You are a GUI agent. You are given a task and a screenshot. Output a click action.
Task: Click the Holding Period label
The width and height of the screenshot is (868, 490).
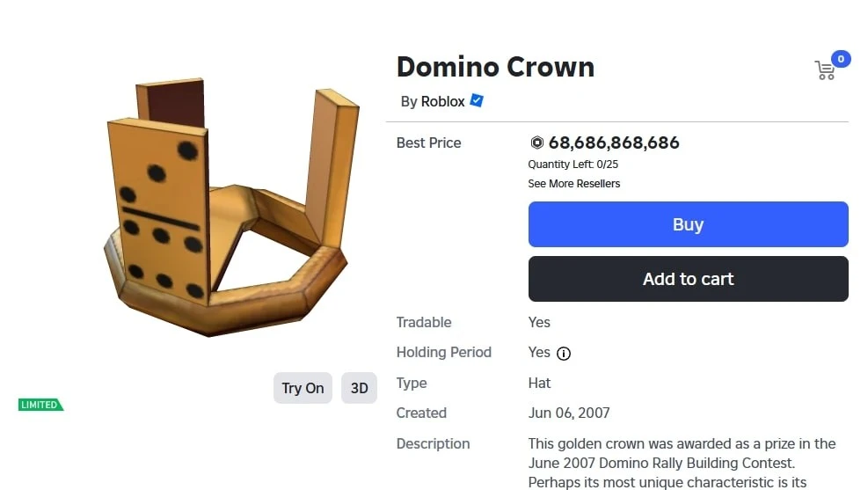[443, 352]
